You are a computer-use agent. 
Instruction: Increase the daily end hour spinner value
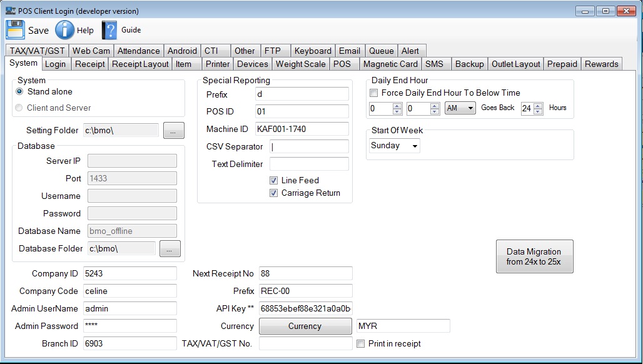click(x=397, y=106)
